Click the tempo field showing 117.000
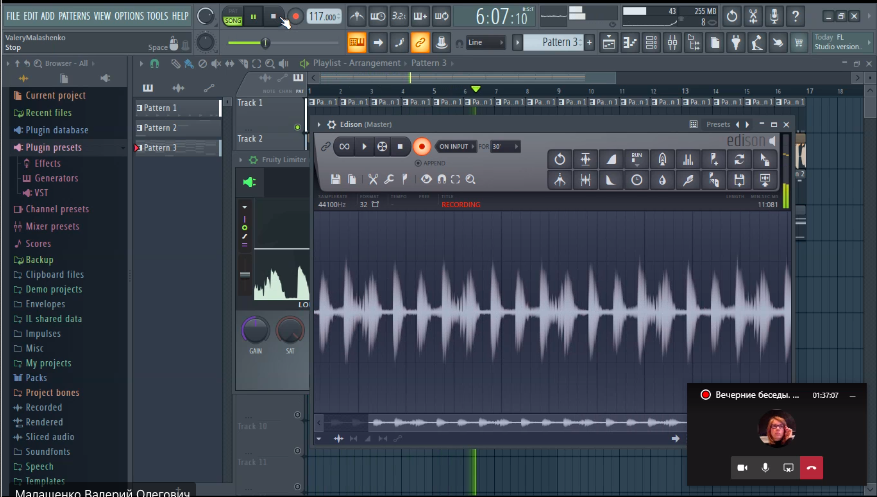 point(322,17)
